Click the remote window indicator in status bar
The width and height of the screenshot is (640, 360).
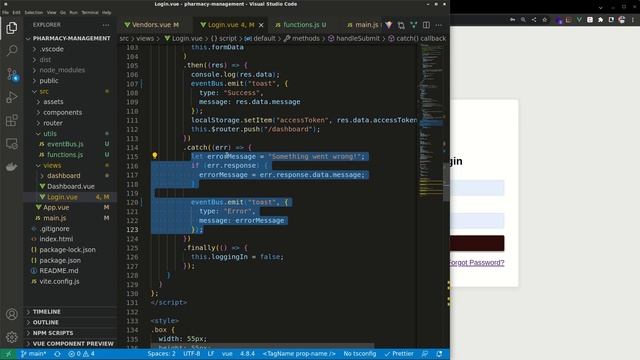point(8,354)
